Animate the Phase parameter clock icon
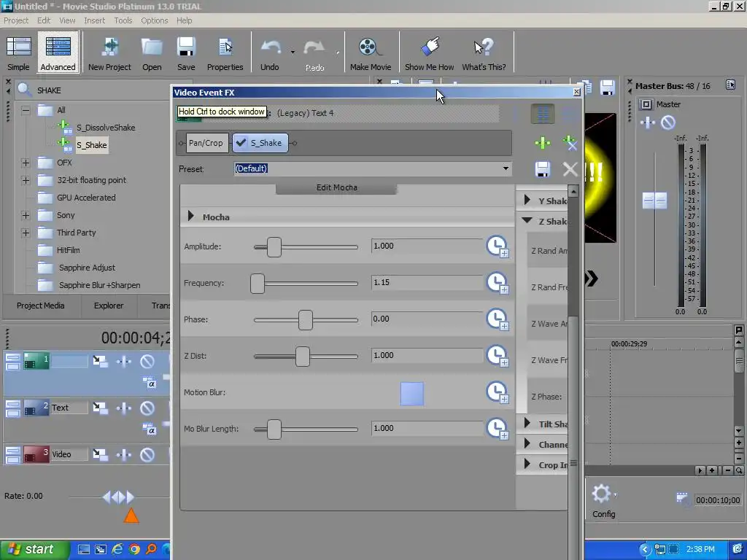Viewport: 747px width, 560px height. [x=498, y=319]
